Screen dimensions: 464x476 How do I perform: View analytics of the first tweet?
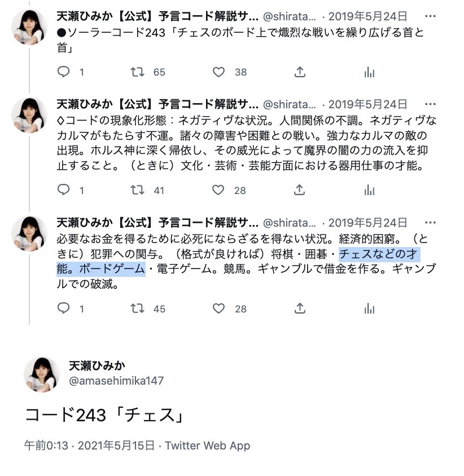[x=369, y=72]
